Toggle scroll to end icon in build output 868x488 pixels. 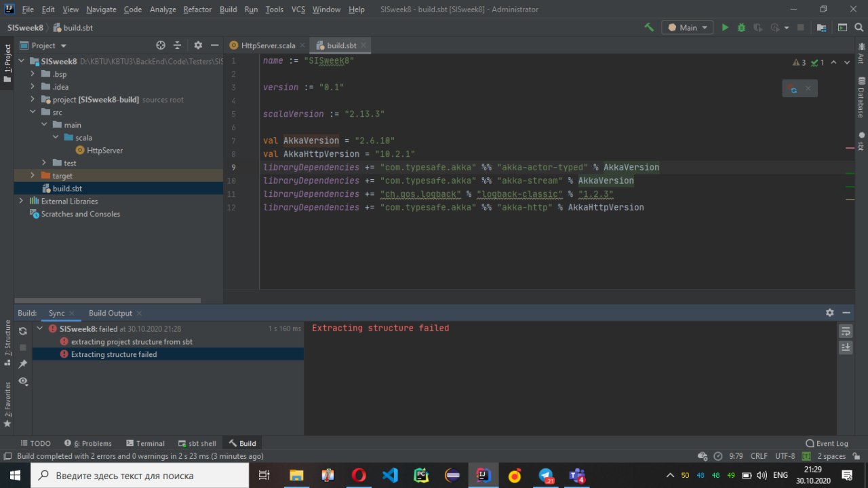point(846,347)
